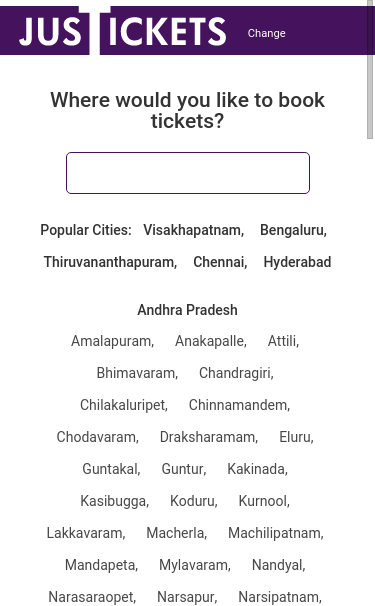This screenshot has height=606, width=375.
Task: Pick Bhimavaram from the city list
Action: [137, 373]
